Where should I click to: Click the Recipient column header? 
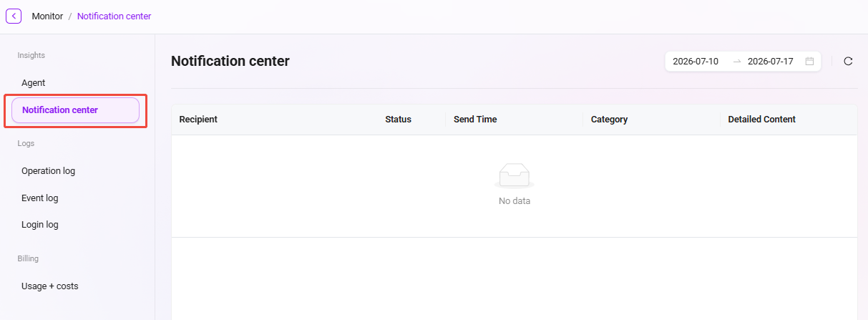pos(198,120)
